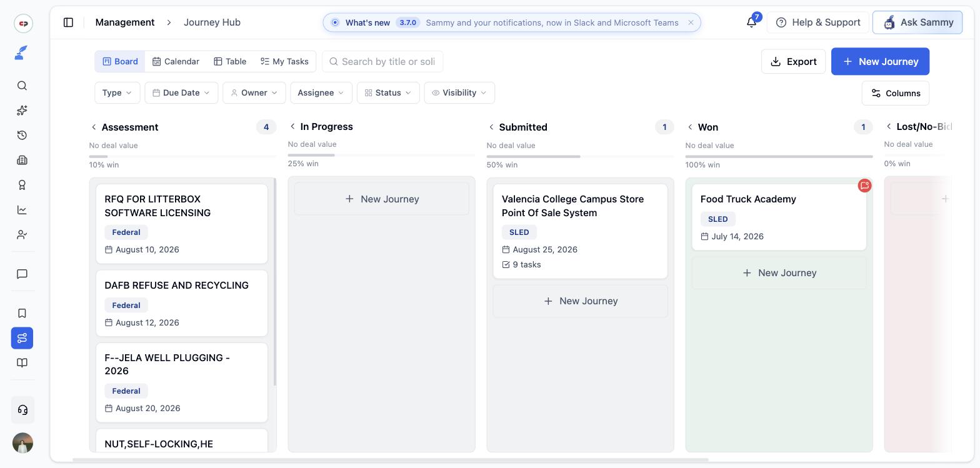Open the bookmark icon in sidebar
The image size is (980, 468).
(22, 313)
